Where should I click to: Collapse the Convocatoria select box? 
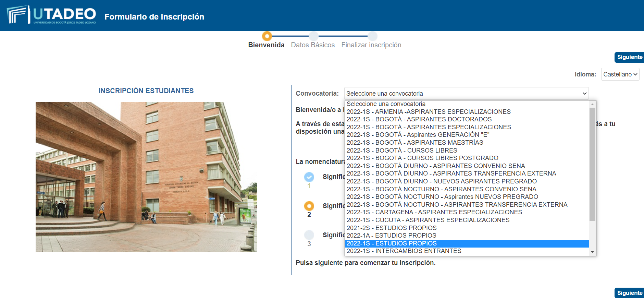point(466,94)
